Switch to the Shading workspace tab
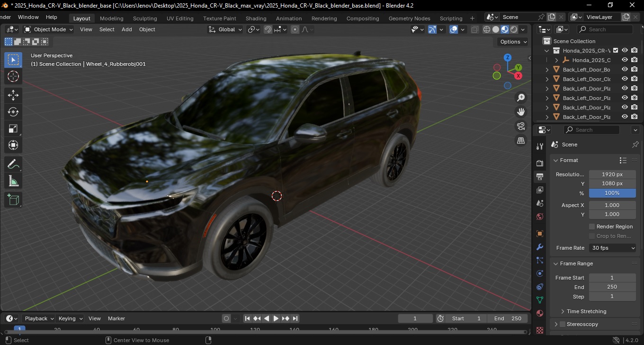The image size is (644, 345). coord(256,18)
